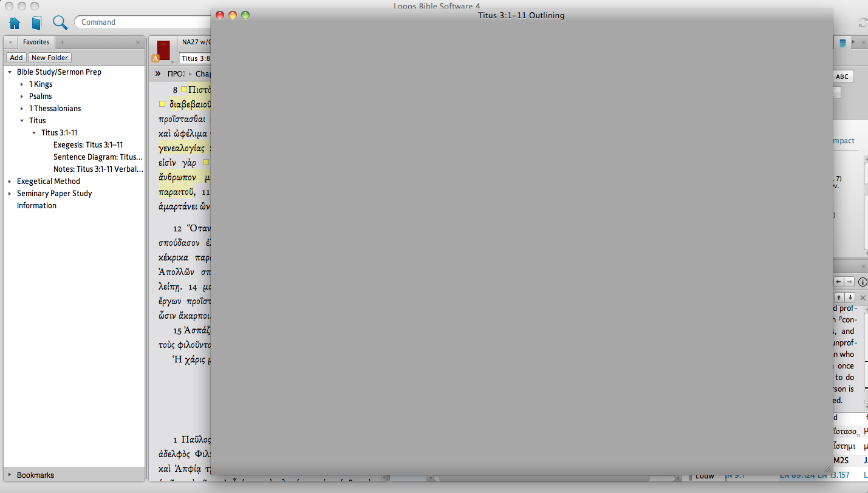Go to the Home page icon
Screen dimensions: 868x493
click(15, 23)
